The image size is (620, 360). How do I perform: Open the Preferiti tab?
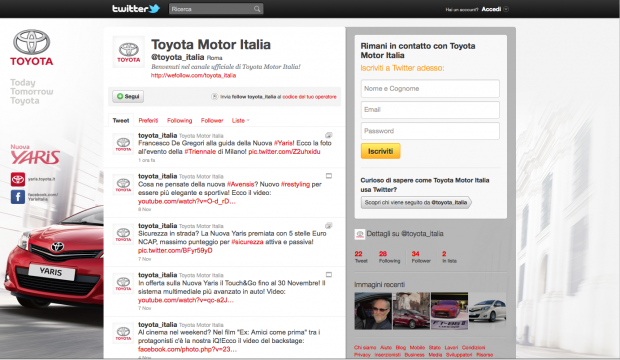(x=148, y=121)
